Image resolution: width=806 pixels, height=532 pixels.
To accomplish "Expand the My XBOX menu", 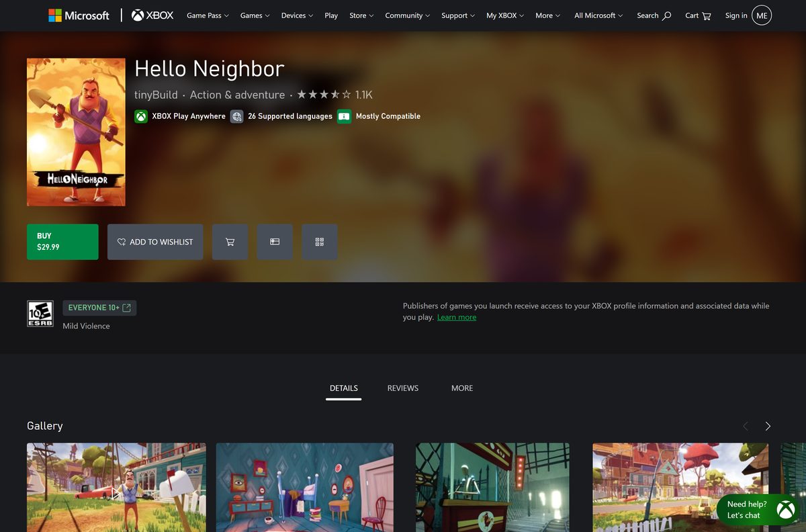I will click(x=505, y=15).
